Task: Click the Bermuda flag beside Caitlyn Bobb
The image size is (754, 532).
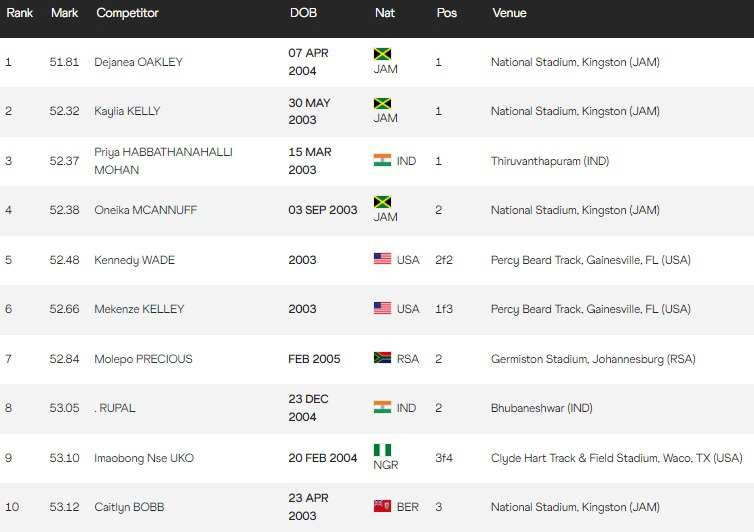Action: [x=382, y=507]
